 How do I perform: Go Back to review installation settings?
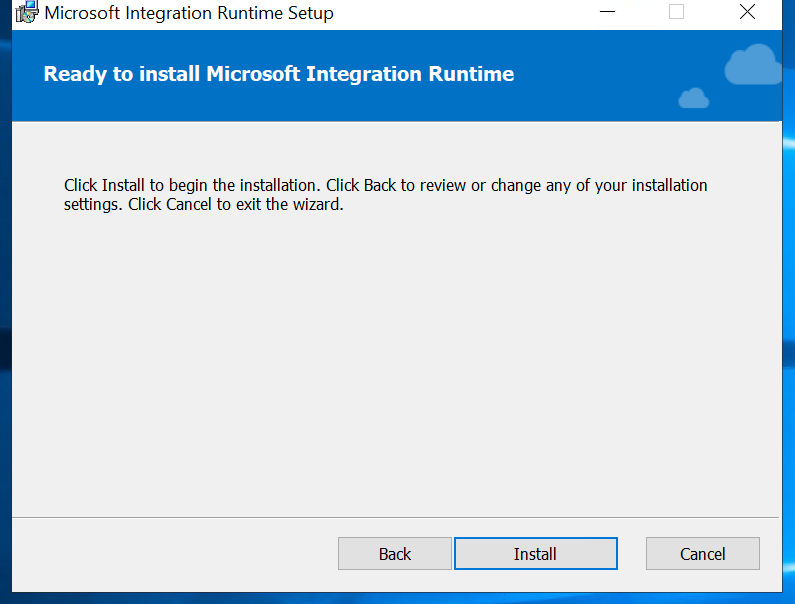point(394,554)
